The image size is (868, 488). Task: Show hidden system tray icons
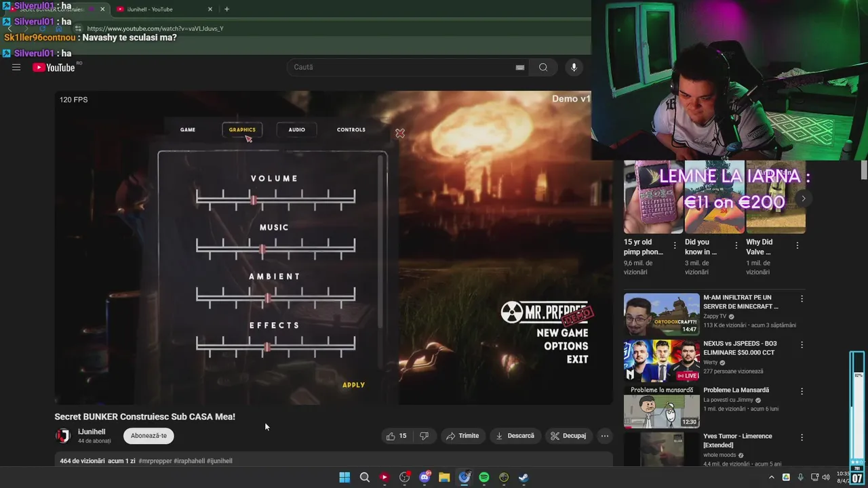point(771,477)
